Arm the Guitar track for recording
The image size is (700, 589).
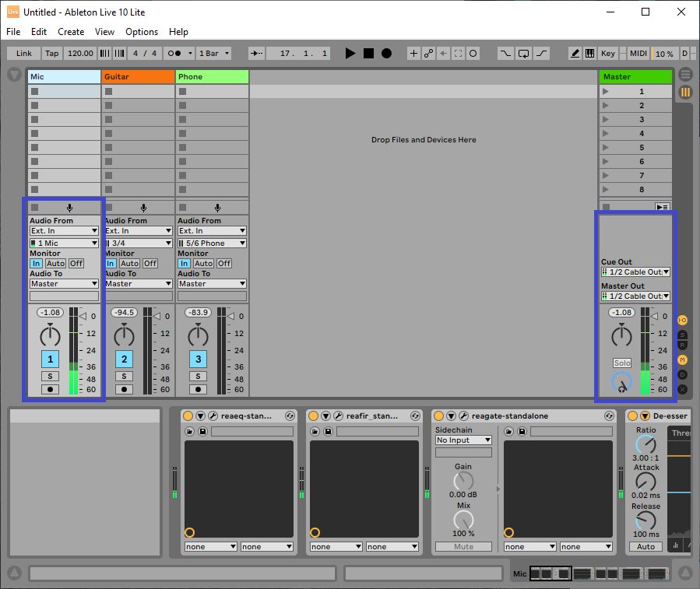[124, 390]
